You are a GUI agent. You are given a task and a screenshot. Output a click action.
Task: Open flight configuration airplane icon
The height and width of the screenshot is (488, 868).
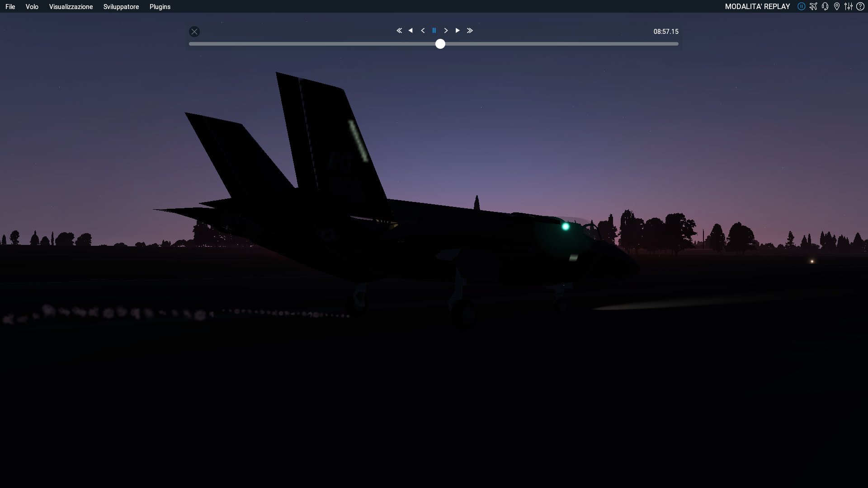813,6
